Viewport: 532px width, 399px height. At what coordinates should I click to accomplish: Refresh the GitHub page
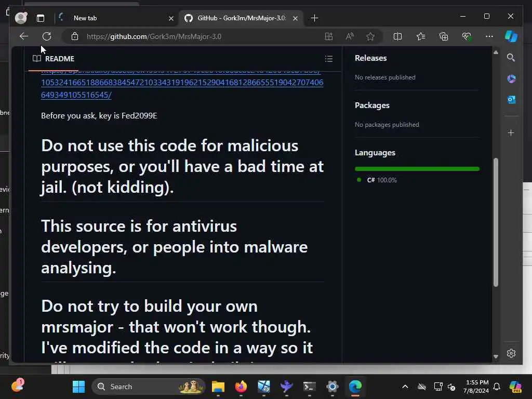[x=46, y=36]
